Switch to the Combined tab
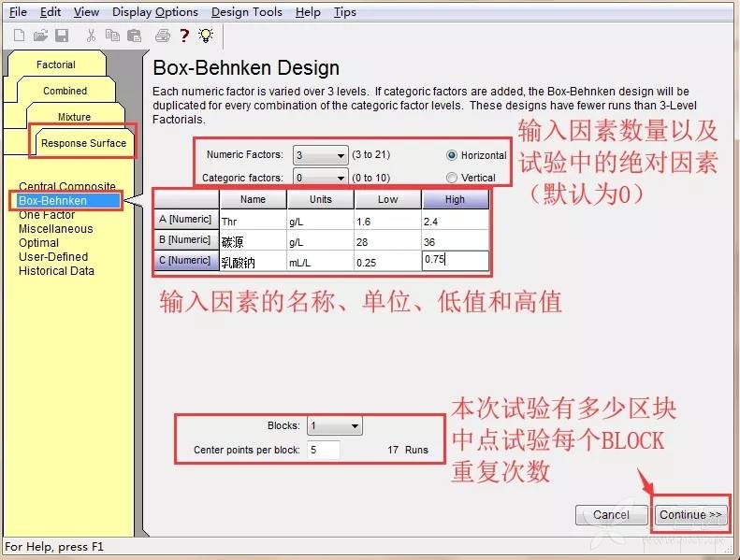The width and height of the screenshot is (740, 560). pyautogui.click(x=65, y=91)
